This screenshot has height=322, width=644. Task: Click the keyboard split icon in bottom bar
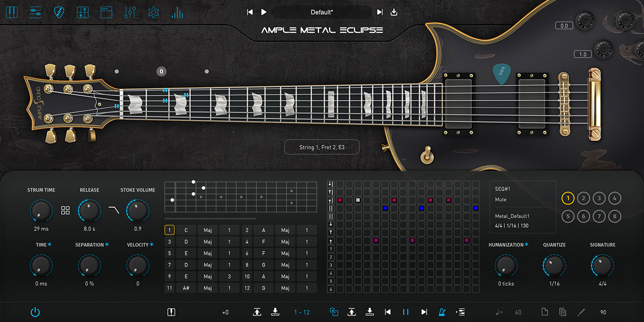tap(171, 312)
